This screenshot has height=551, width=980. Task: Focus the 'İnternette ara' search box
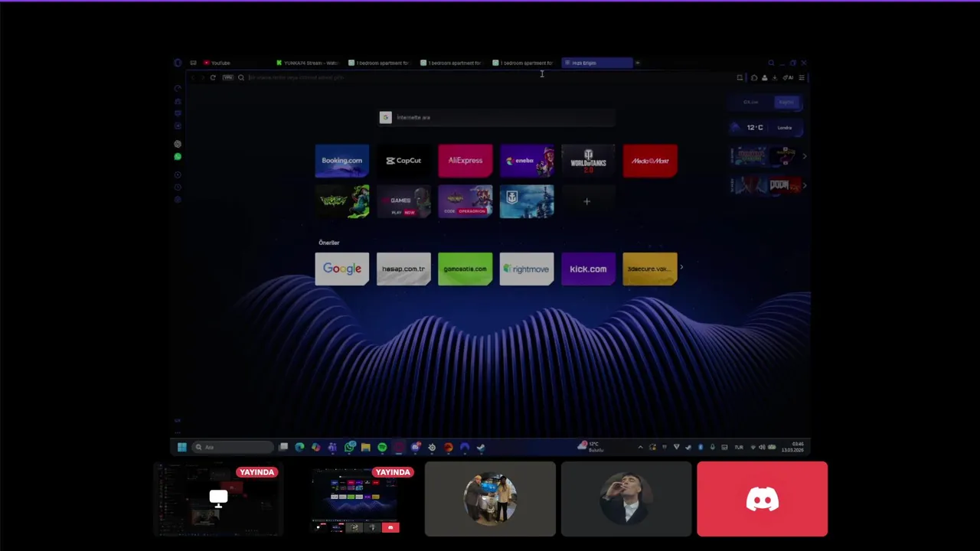click(497, 117)
